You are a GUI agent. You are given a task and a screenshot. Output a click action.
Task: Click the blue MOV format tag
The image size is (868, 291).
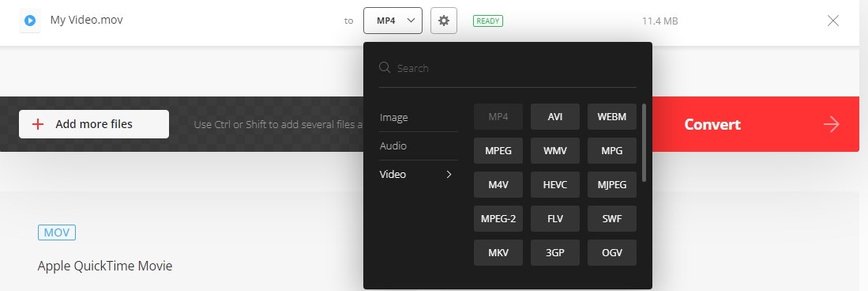click(x=56, y=232)
